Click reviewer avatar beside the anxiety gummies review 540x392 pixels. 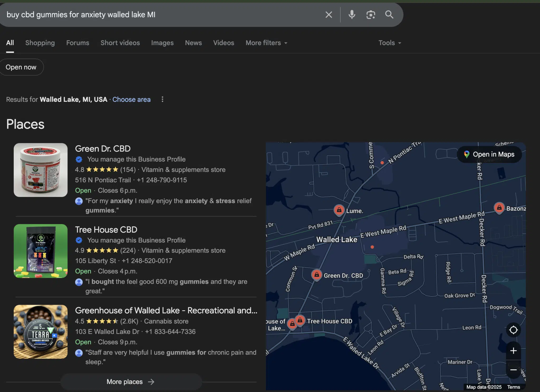79,201
